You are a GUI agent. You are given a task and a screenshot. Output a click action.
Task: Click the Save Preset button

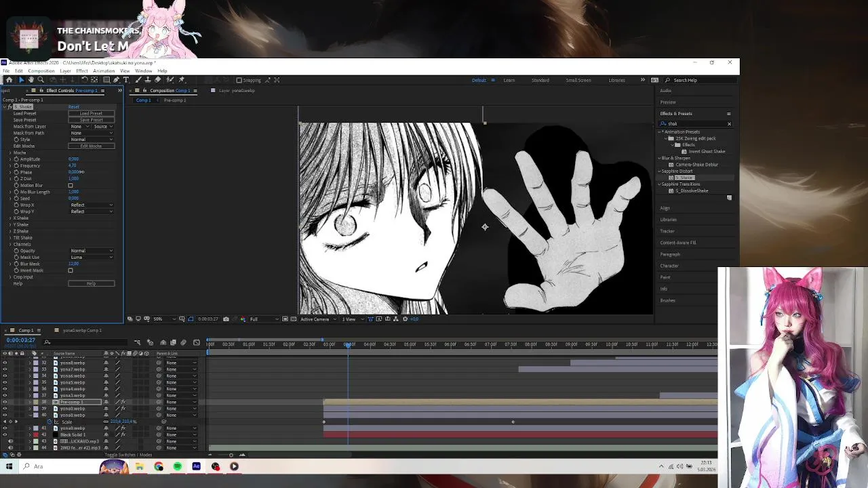(x=92, y=120)
